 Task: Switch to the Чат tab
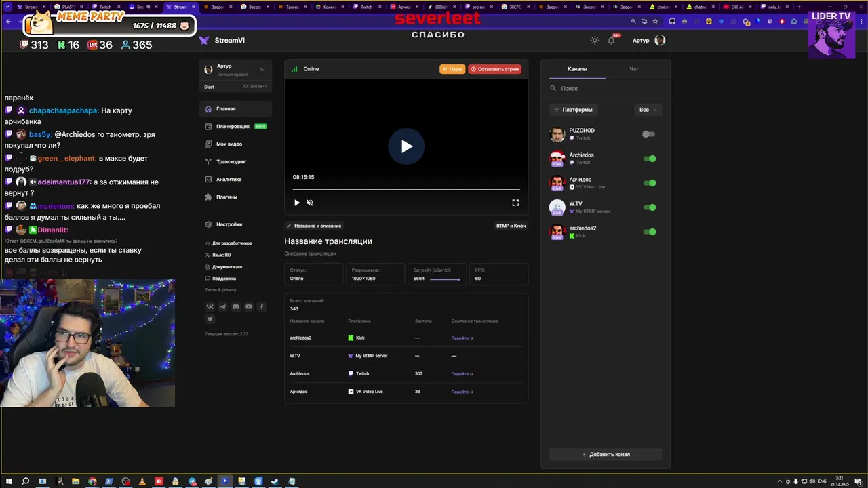point(633,69)
